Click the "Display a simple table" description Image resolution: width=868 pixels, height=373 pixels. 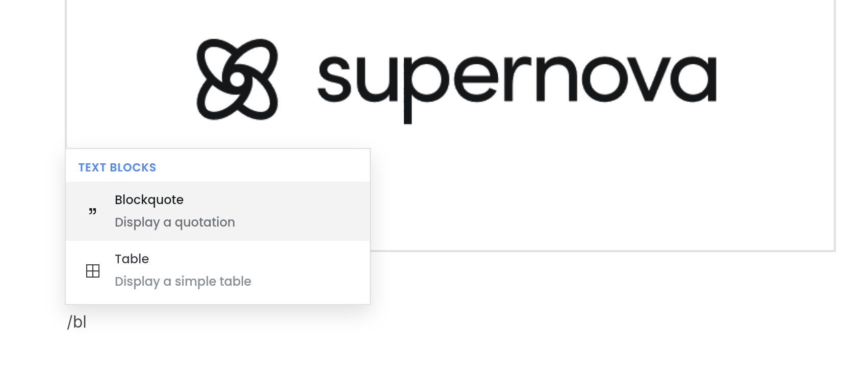[183, 282]
